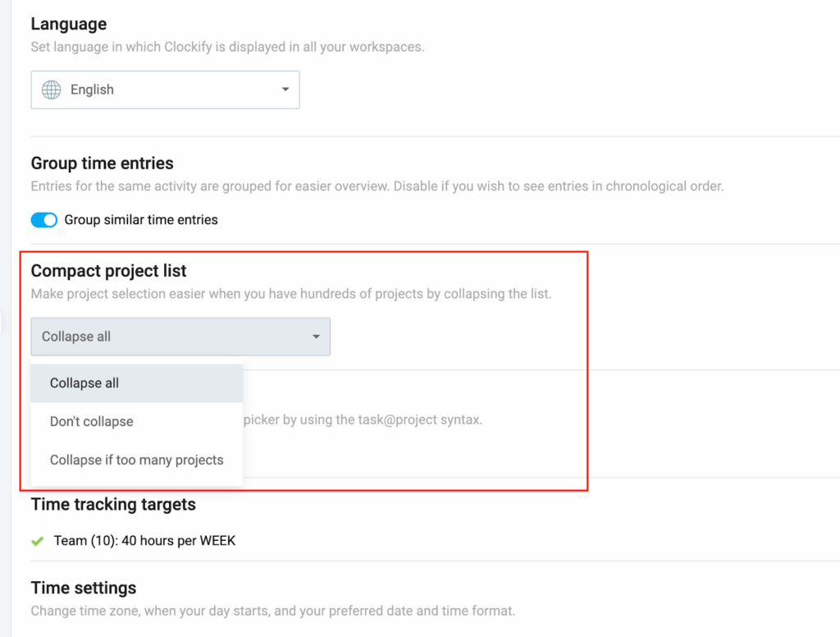Click Team (10): 40 hours per WEEK
This screenshot has width=840, height=637.
(144, 541)
